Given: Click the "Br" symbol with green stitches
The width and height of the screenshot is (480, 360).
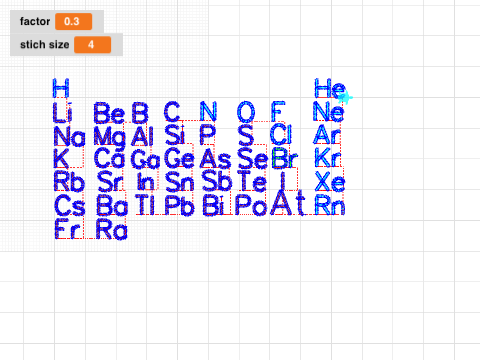Looking at the screenshot, I should (x=285, y=158).
